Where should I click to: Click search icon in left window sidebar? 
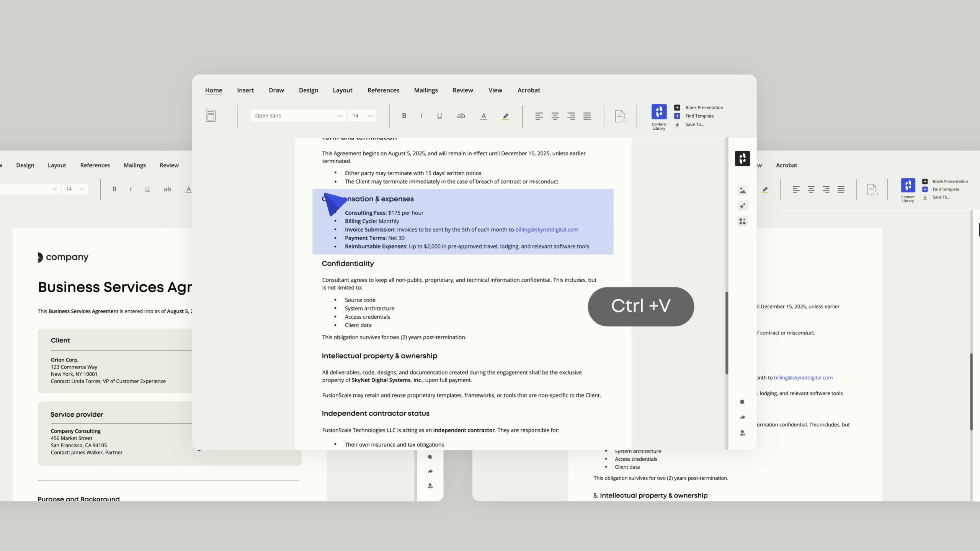pos(430,457)
